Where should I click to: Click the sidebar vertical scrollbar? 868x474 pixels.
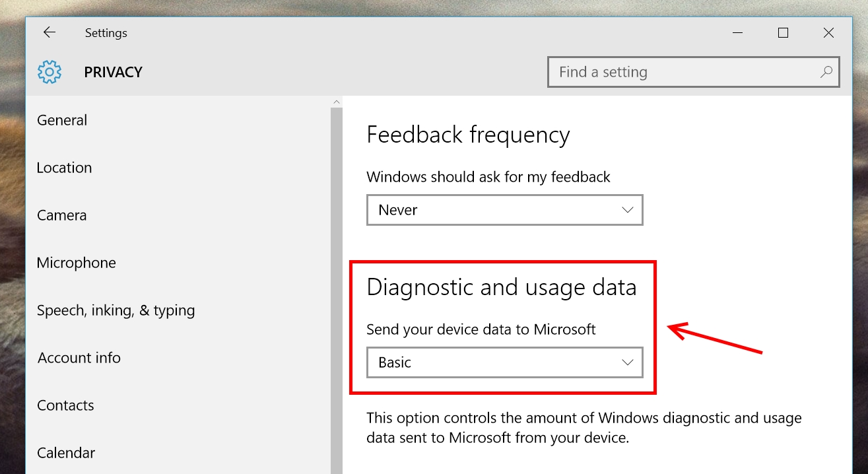pos(337,290)
